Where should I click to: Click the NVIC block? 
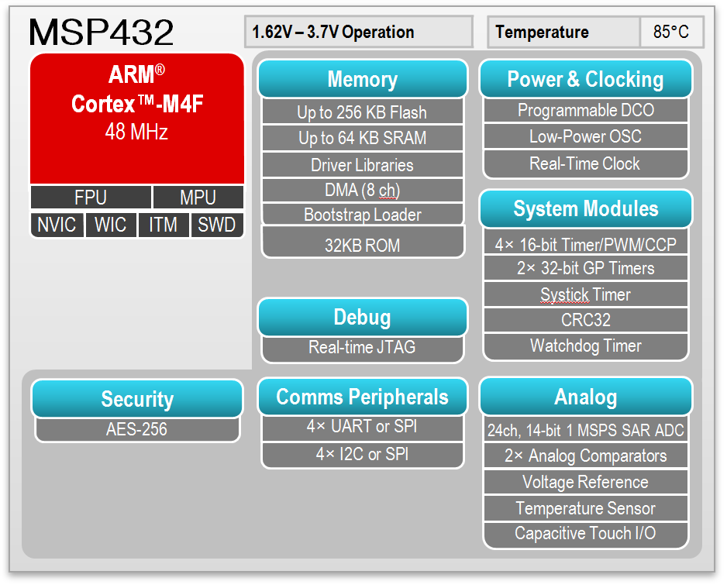[x=57, y=225]
